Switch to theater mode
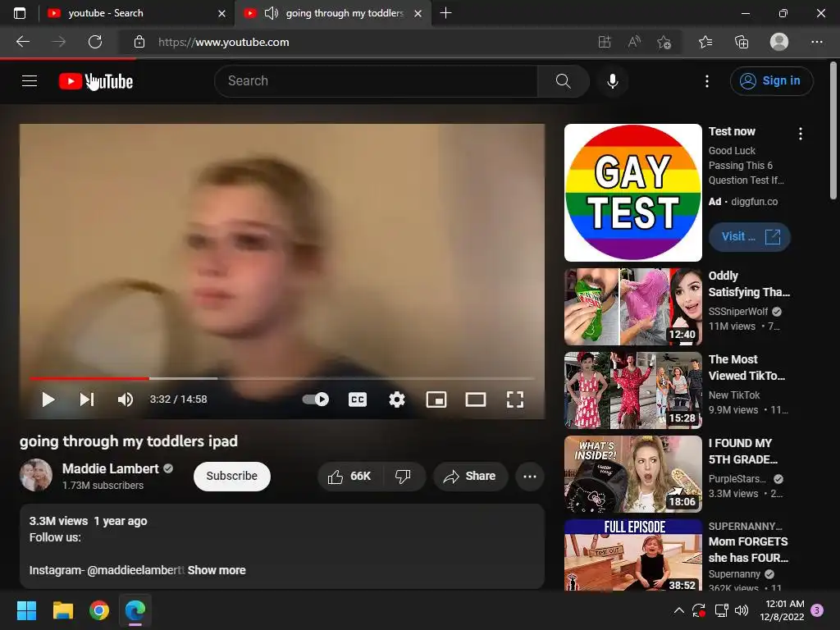840x630 pixels. [x=475, y=399]
